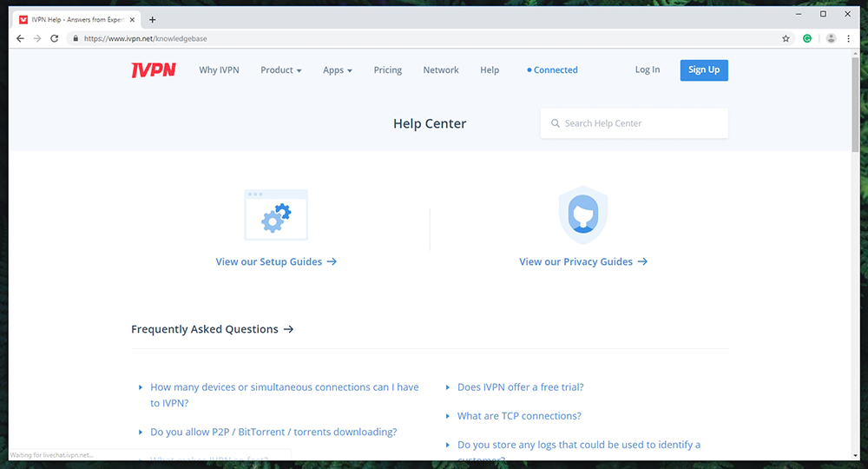Open the Network page
The height and width of the screenshot is (469, 868).
(x=441, y=69)
